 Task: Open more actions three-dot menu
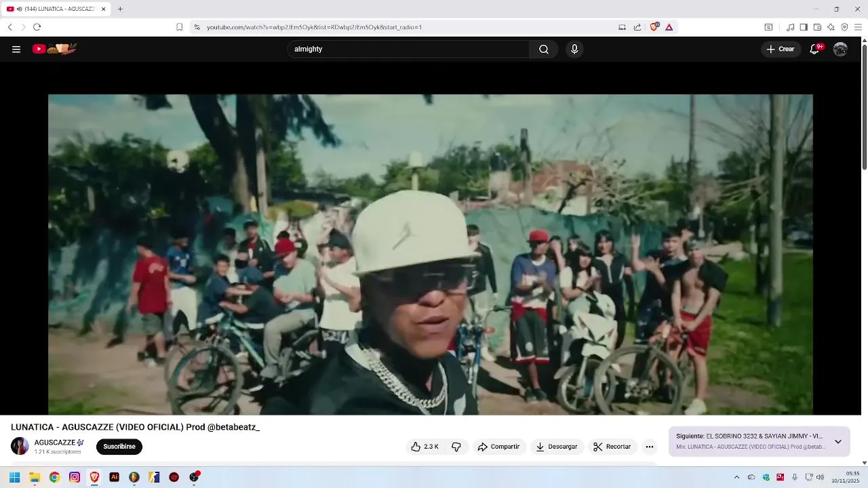point(650,447)
